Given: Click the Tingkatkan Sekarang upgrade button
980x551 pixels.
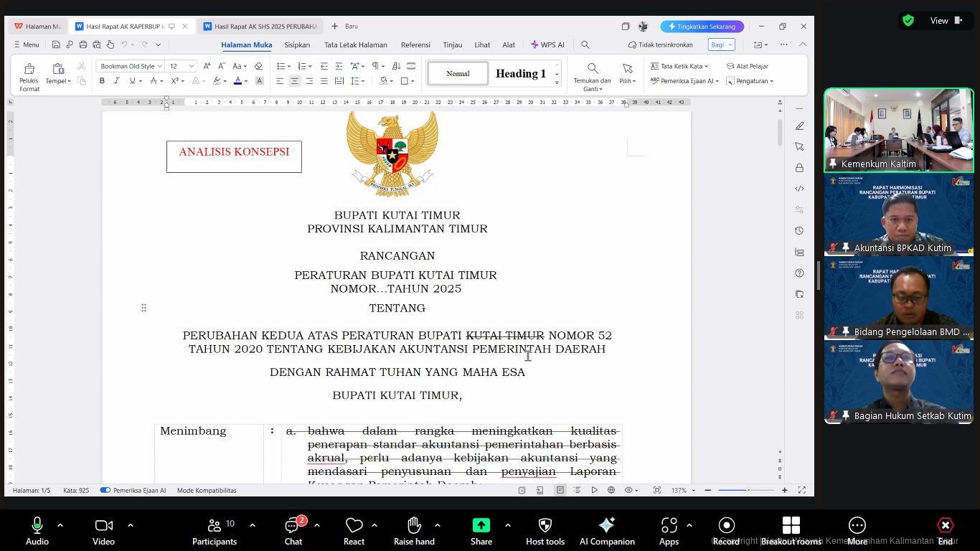Looking at the screenshot, I should (702, 27).
